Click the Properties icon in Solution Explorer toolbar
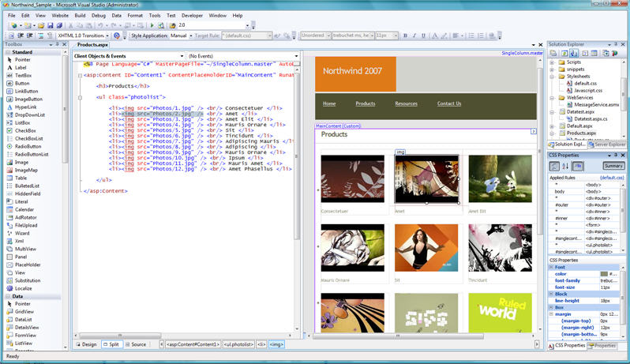This screenshot has height=364, width=630. click(553, 53)
